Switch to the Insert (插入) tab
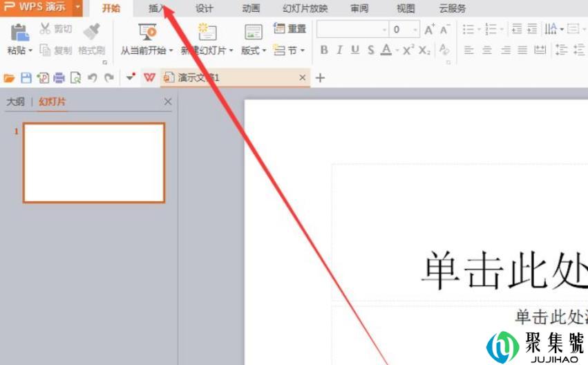Viewport: 588px width, 365px height. click(x=158, y=9)
